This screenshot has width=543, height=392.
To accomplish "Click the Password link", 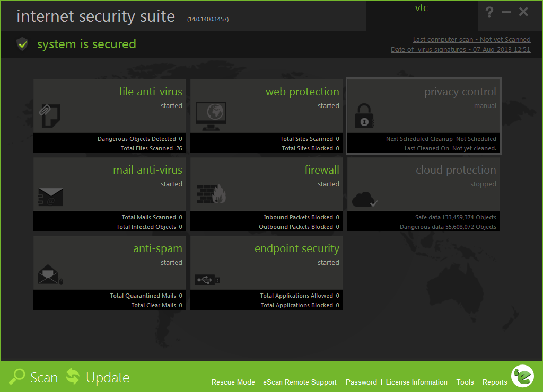I will 361,382.
